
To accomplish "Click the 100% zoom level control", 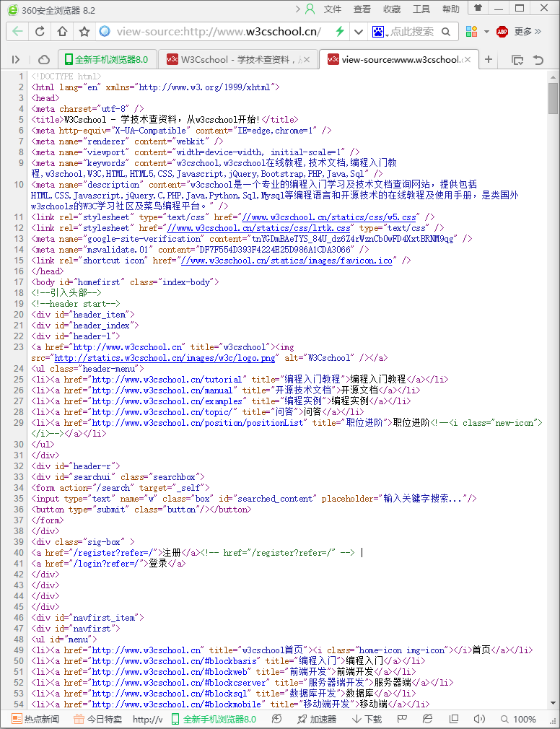I will point(517,719).
